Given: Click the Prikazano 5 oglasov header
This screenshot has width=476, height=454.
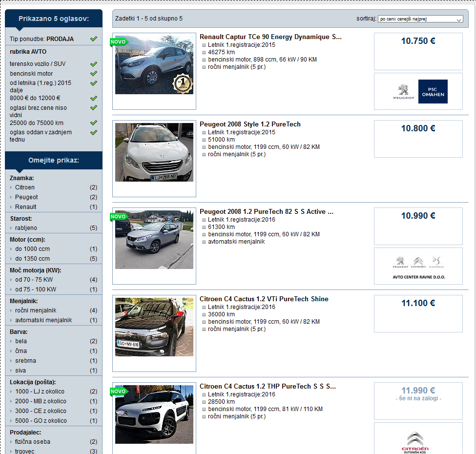Looking at the screenshot, I should (x=54, y=19).
